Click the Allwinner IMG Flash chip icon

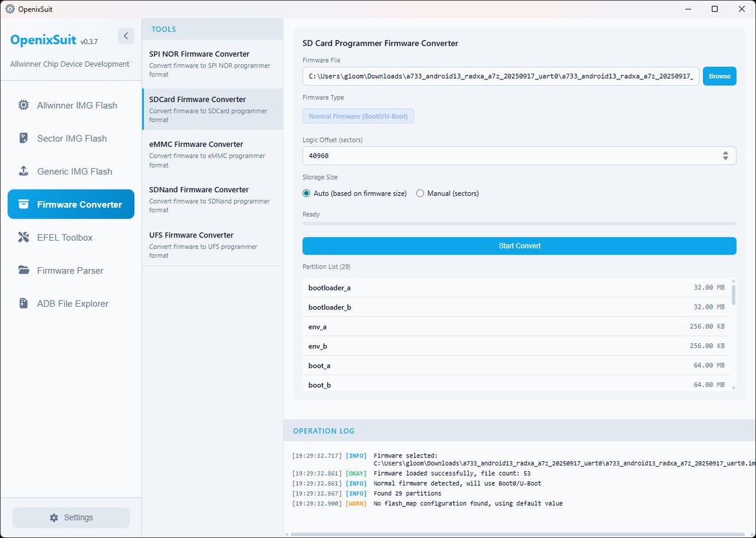point(23,105)
